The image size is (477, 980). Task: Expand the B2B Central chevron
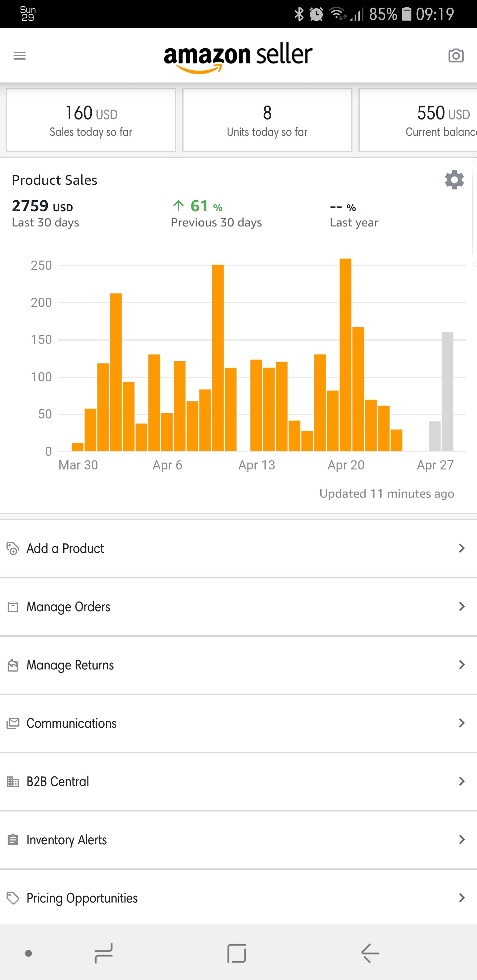point(462,781)
